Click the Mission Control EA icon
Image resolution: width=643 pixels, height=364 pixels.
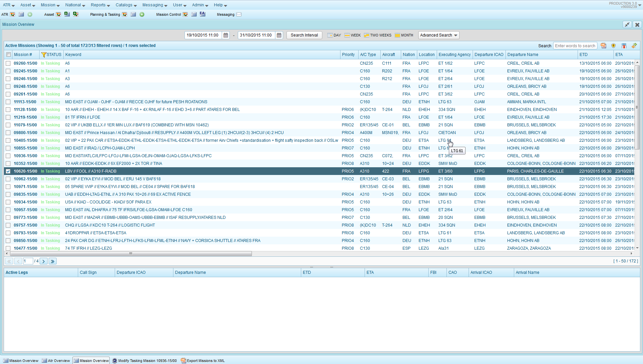(202, 14)
